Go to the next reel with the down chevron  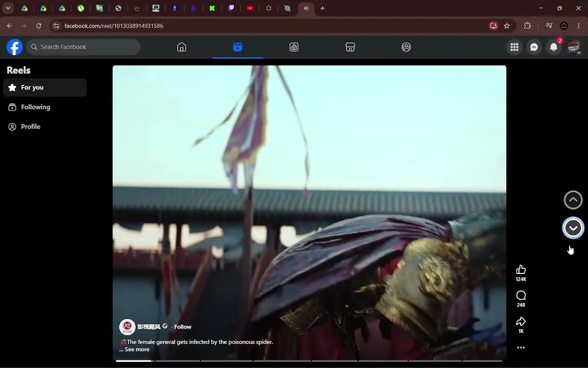[x=573, y=227]
